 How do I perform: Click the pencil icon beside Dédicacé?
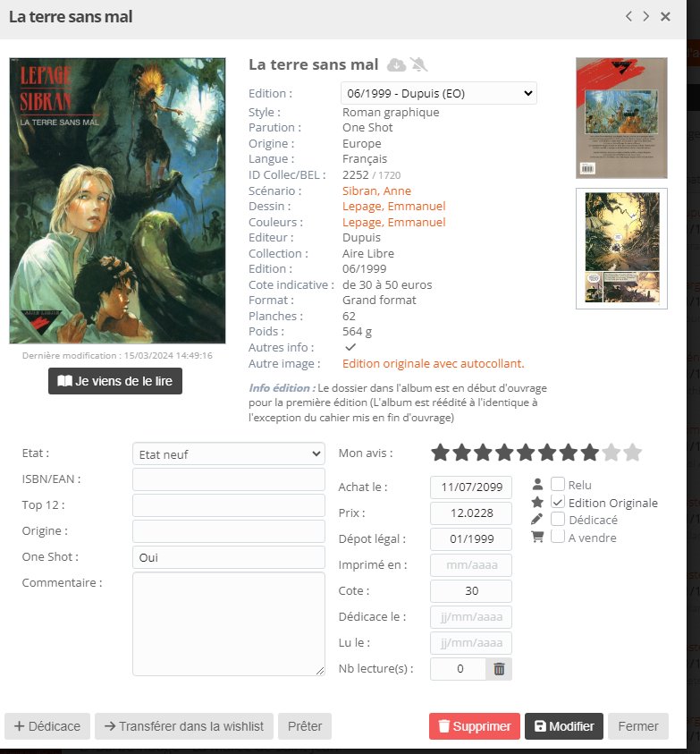pos(537,520)
